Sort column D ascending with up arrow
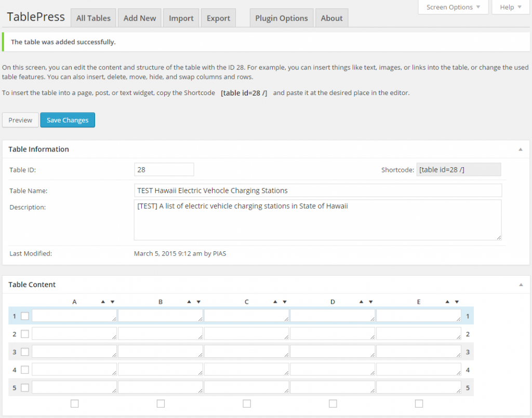The width and height of the screenshot is (532, 418). coord(361,302)
